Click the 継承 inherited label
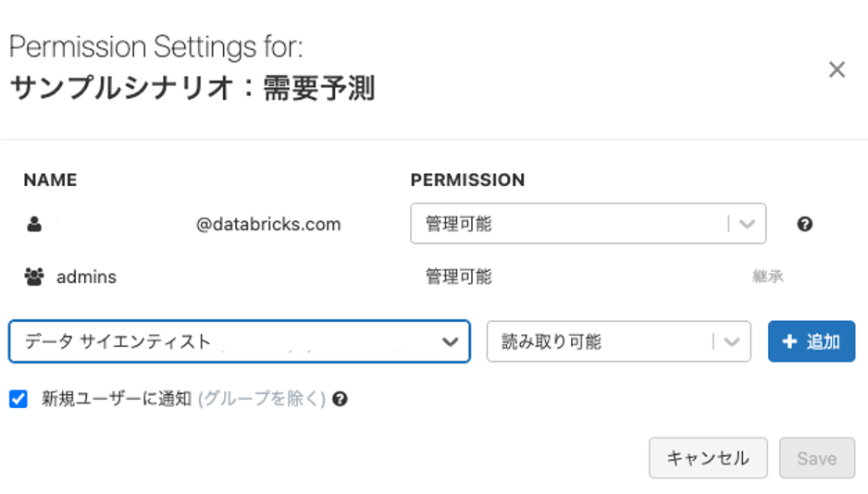 pyautogui.click(x=767, y=277)
